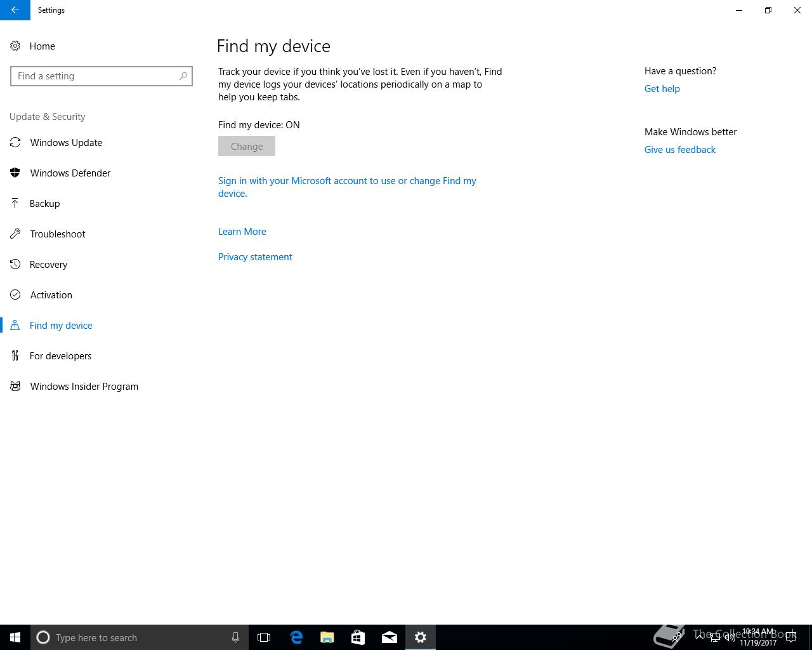Viewport: 812px width, 650px height.
Task: Open the Action Center notifications icon
Action: pos(791,637)
